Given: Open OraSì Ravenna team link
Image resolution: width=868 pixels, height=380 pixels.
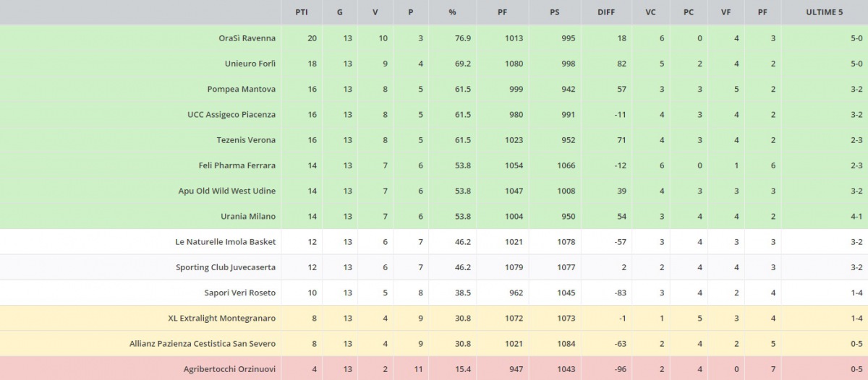Looking at the screenshot, I should click(247, 38).
